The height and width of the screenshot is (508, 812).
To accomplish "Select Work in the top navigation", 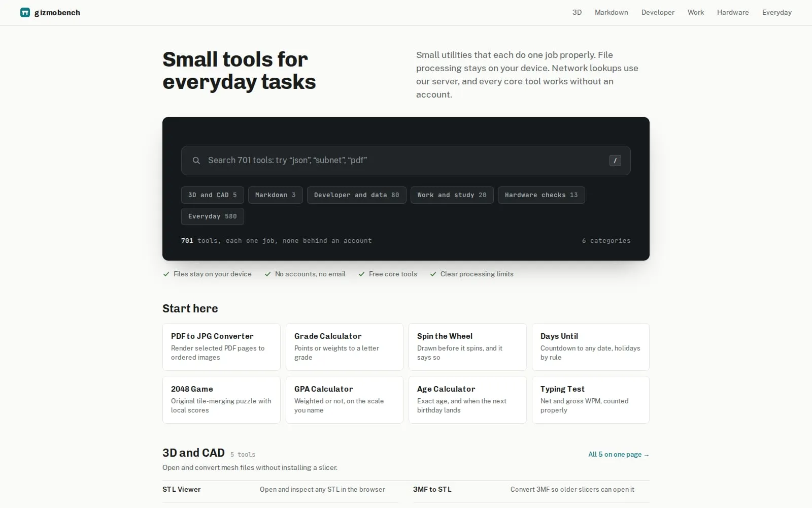I will [x=696, y=13].
